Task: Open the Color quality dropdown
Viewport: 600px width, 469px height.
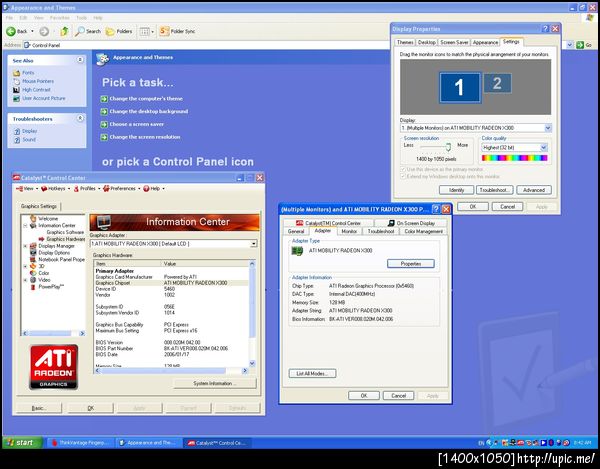Action: 544,147
